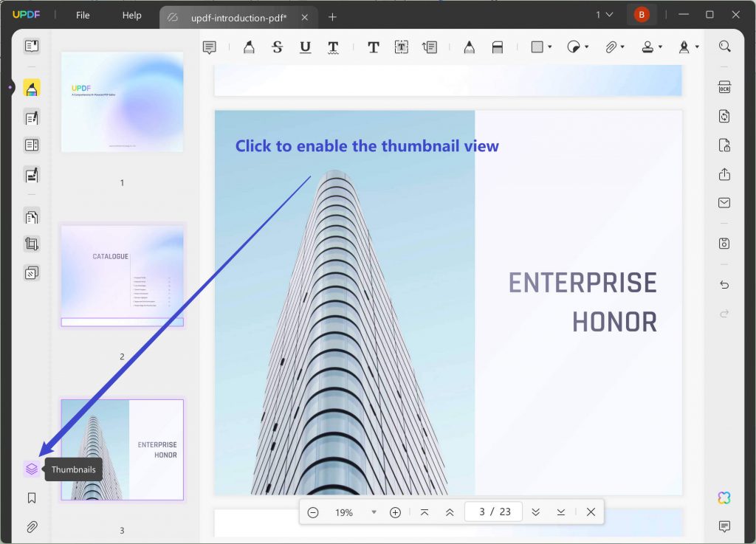Screen dimensions: 756x544
Task: Open the zoom percentage dropdown
Action: pos(374,512)
